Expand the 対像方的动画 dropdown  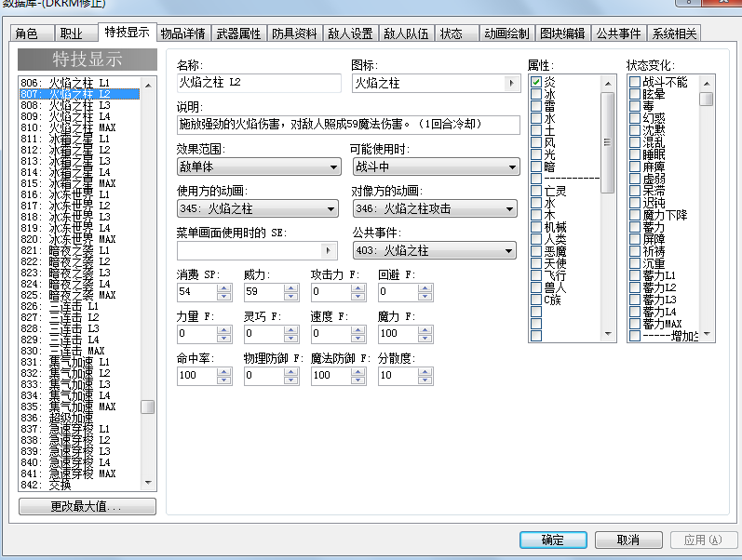(435, 208)
